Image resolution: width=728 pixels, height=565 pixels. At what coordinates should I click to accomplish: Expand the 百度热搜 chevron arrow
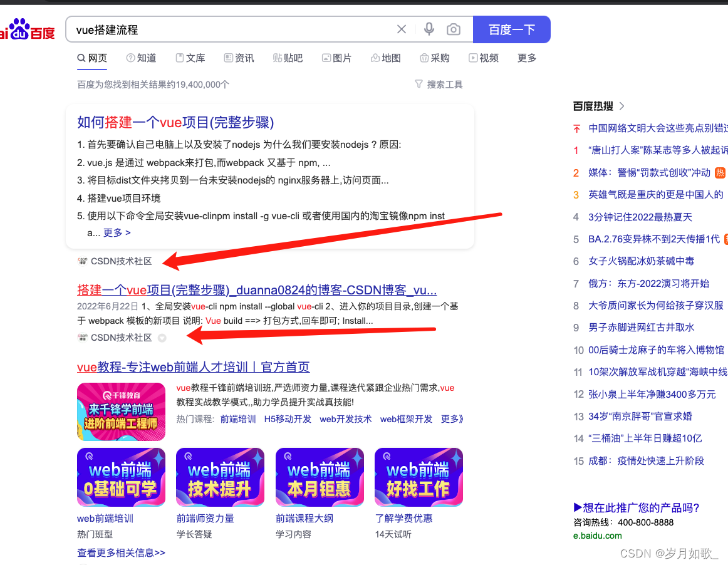point(622,106)
